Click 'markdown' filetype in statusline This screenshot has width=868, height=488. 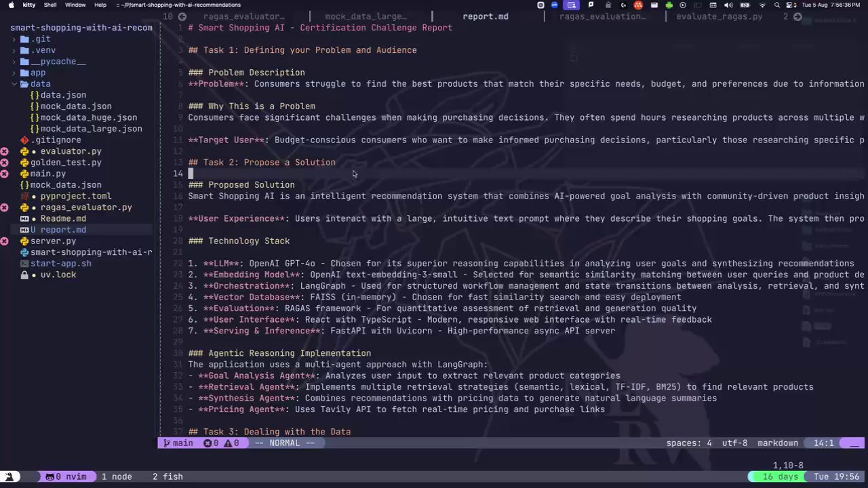(x=778, y=443)
